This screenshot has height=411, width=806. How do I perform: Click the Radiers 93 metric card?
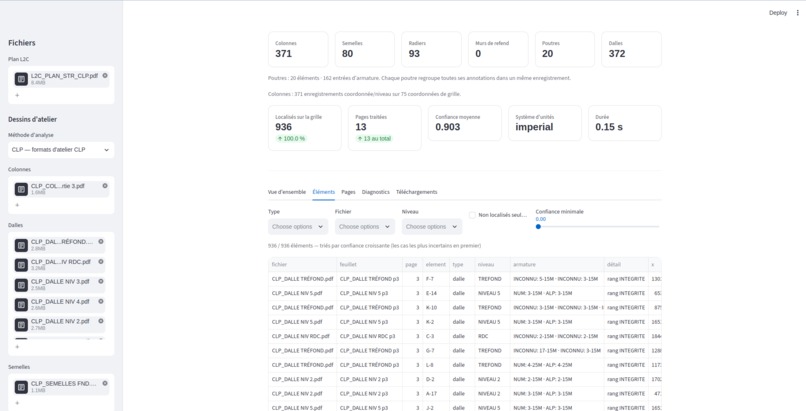(x=431, y=49)
